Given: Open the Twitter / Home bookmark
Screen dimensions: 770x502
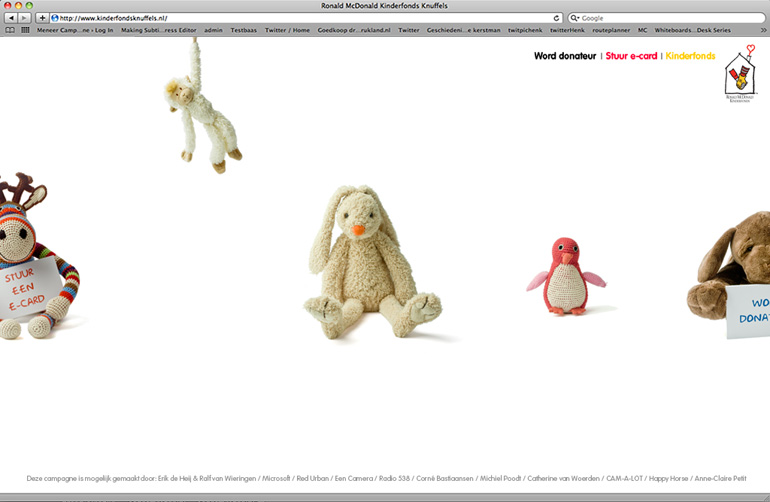Looking at the screenshot, I should (x=287, y=30).
